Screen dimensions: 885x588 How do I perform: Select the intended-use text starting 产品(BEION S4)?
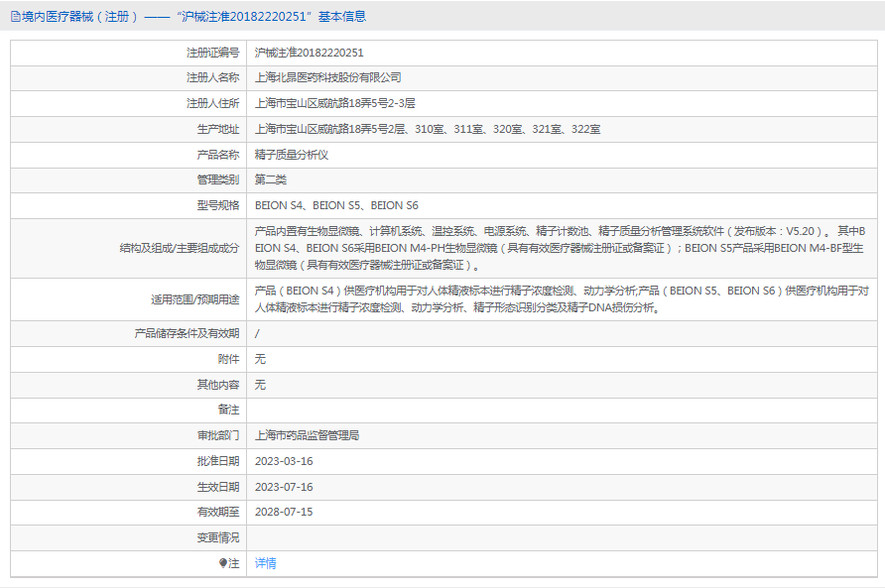562,299
